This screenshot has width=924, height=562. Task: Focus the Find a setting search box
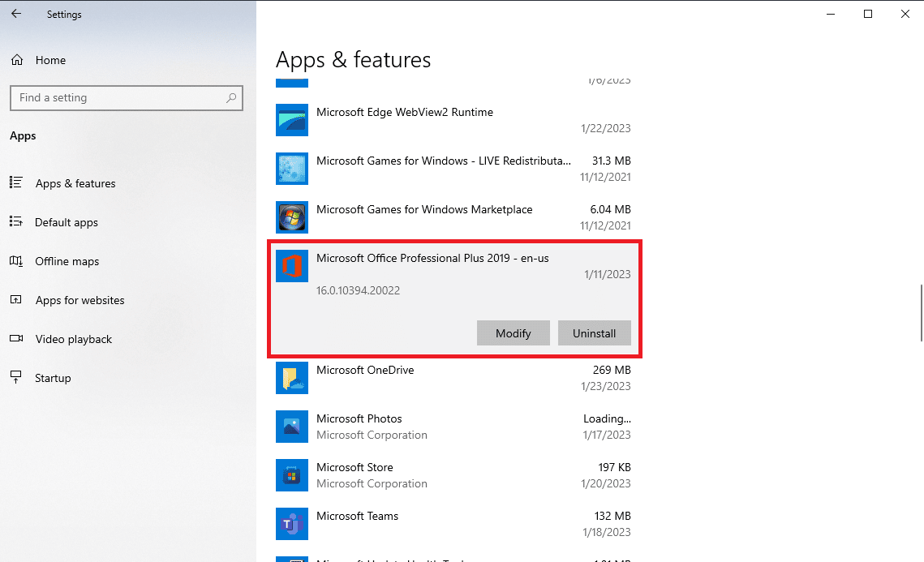(x=126, y=98)
